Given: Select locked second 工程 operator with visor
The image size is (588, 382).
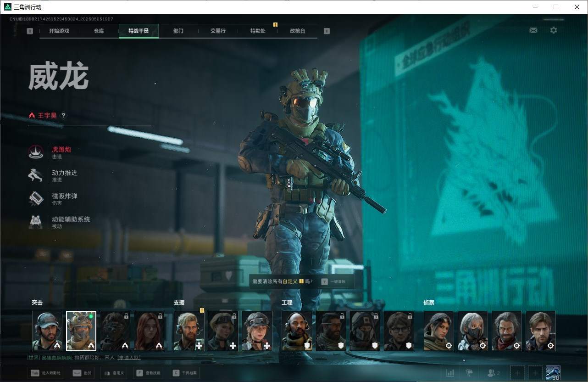Looking at the screenshot, I should click(331, 331).
